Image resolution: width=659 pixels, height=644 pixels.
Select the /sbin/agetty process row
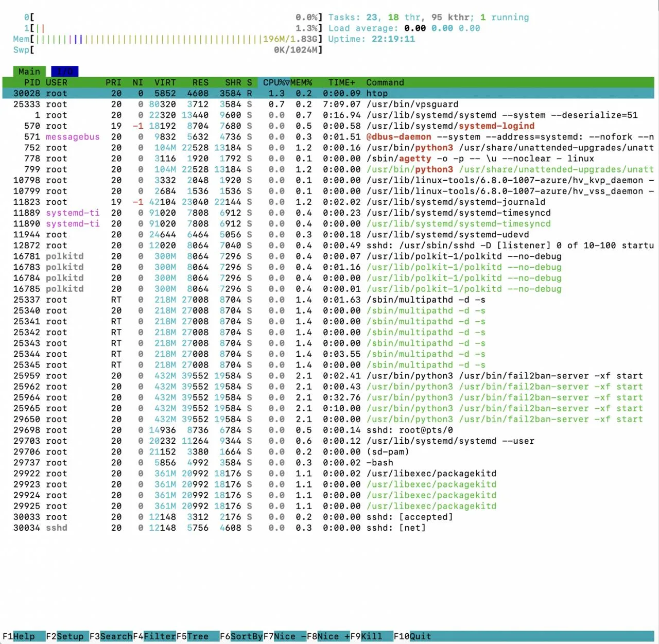(x=328, y=159)
